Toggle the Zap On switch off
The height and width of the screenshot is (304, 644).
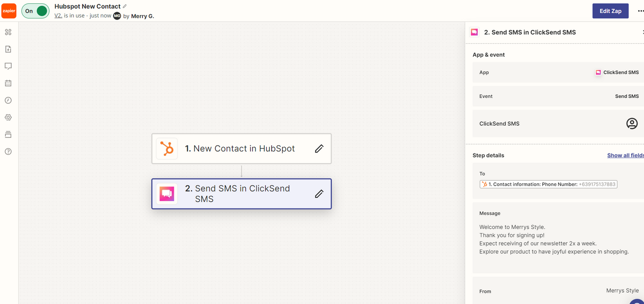[36, 11]
